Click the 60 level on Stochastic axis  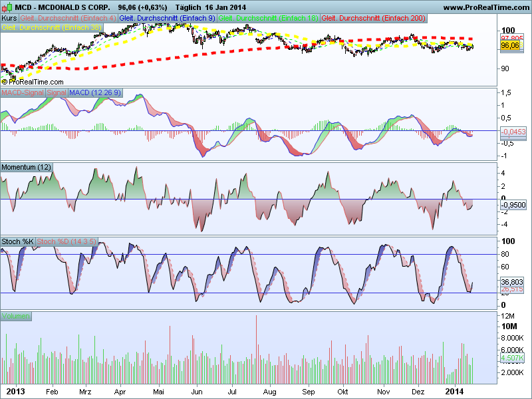click(x=505, y=267)
